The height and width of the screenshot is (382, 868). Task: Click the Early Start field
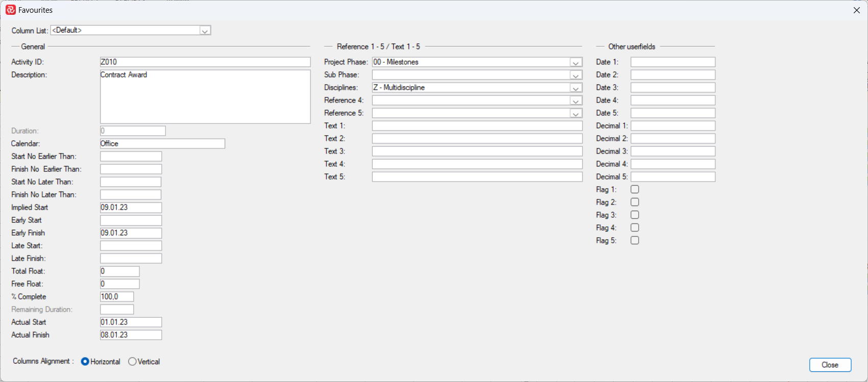[x=131, y=220]
